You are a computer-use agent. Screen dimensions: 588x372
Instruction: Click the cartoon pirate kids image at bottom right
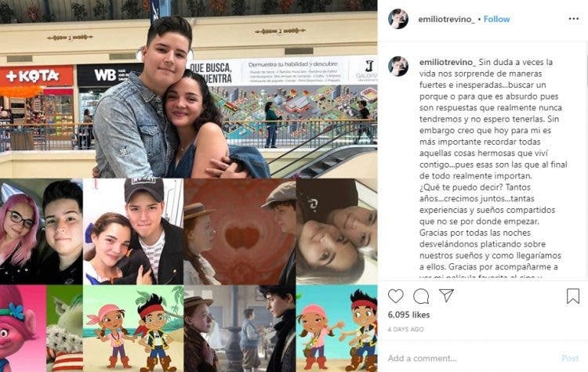pyautogui.click(x=337, y=329)
